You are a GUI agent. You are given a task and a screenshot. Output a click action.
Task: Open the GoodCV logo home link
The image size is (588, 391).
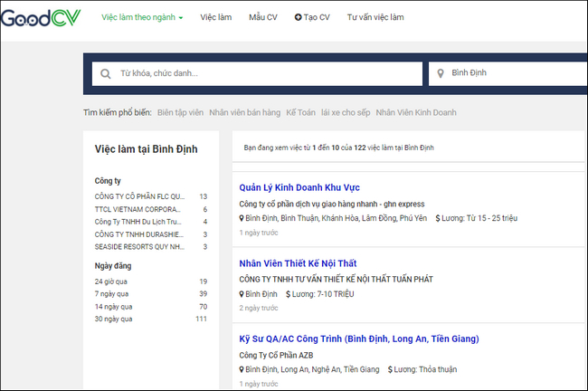41,17
